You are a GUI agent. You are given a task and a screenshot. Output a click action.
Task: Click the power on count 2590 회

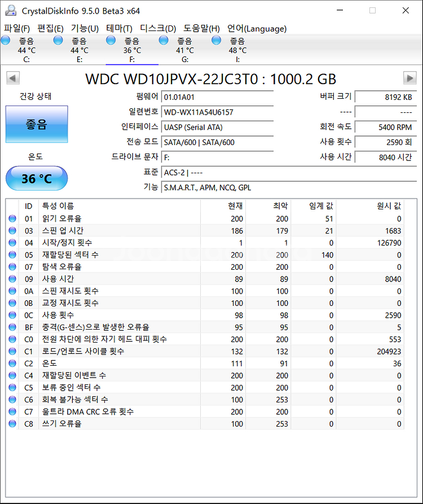tap(386, 142)
